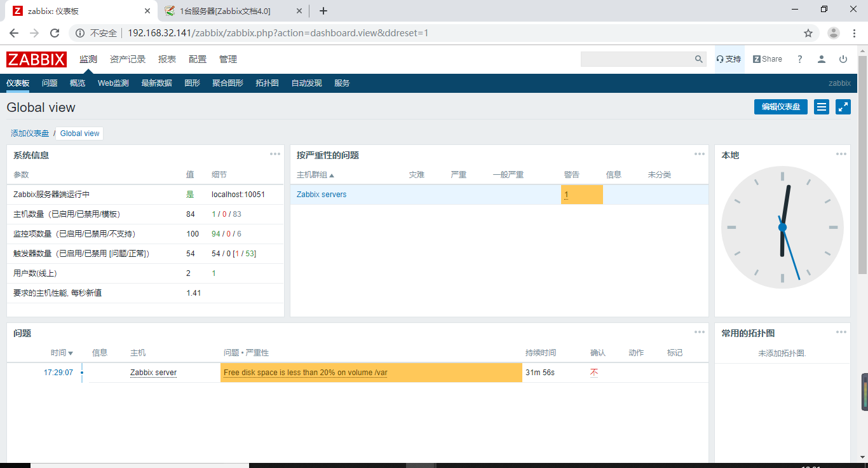Open the Administration menu (管理)
This screenshot has width=868, height=468.
point(228,59)
